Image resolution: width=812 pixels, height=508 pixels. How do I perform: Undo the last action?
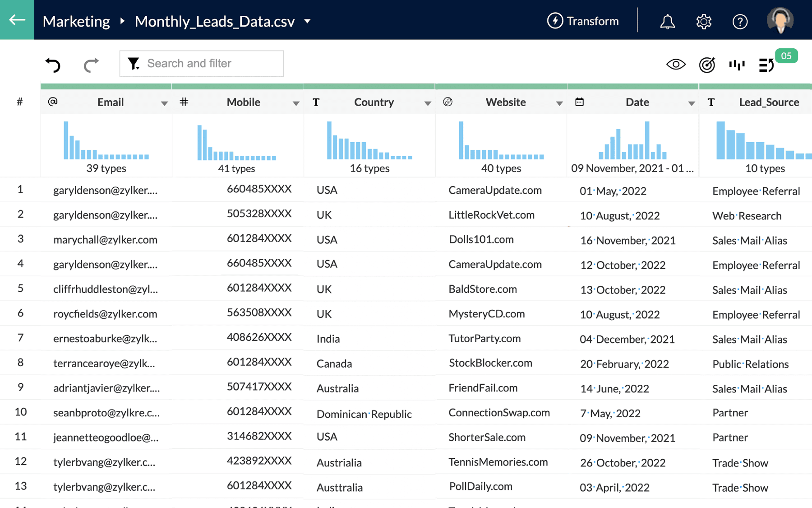pyautogui.click(x=53, y=65)
